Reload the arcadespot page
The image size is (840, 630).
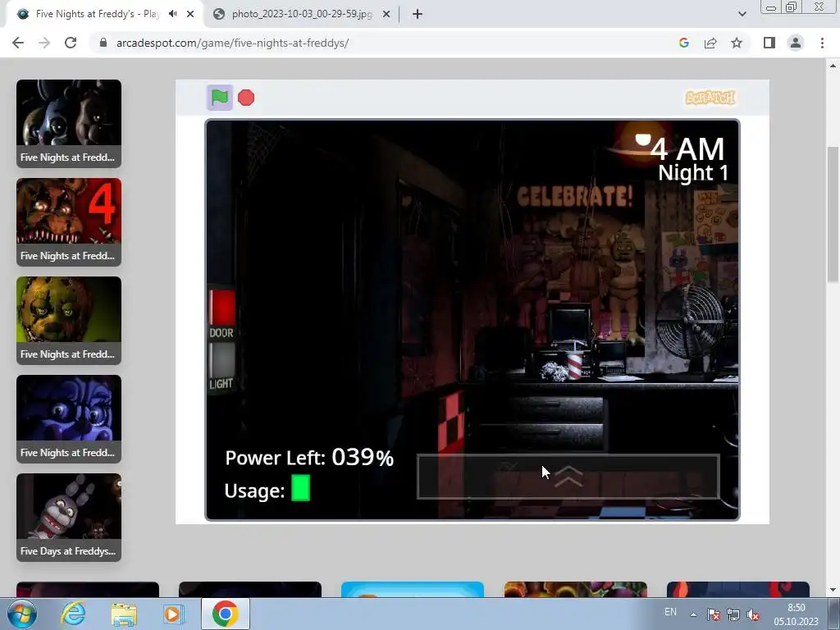click(71, 43)
